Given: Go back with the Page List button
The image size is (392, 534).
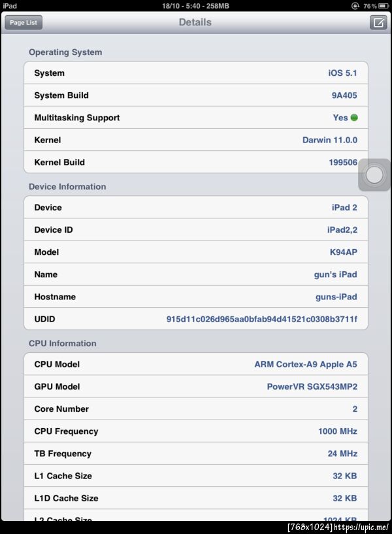Looking at the screenshot, I should (24, 22).
